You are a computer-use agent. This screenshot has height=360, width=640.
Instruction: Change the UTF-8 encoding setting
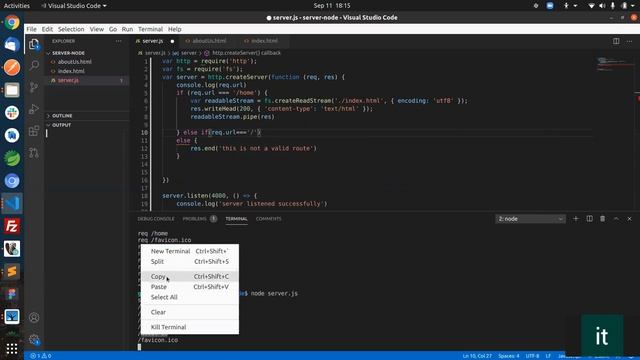(532, 356)
